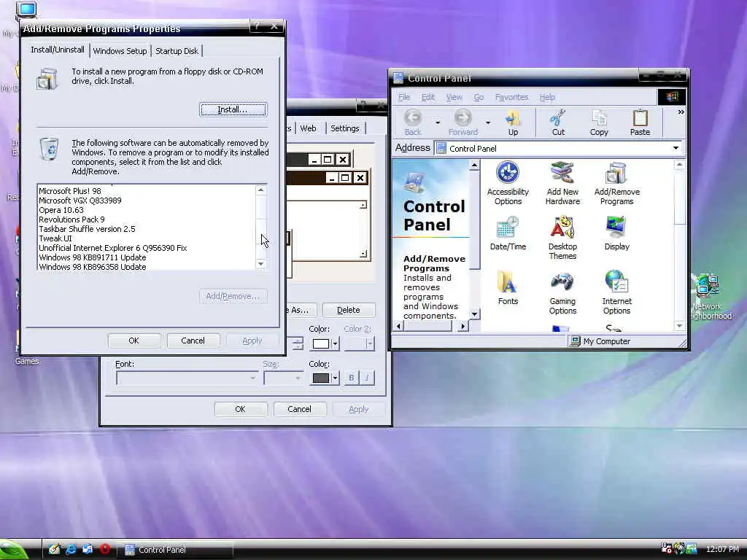
Task: Open the Go menu in Control Panel
Action: (479, 97)
